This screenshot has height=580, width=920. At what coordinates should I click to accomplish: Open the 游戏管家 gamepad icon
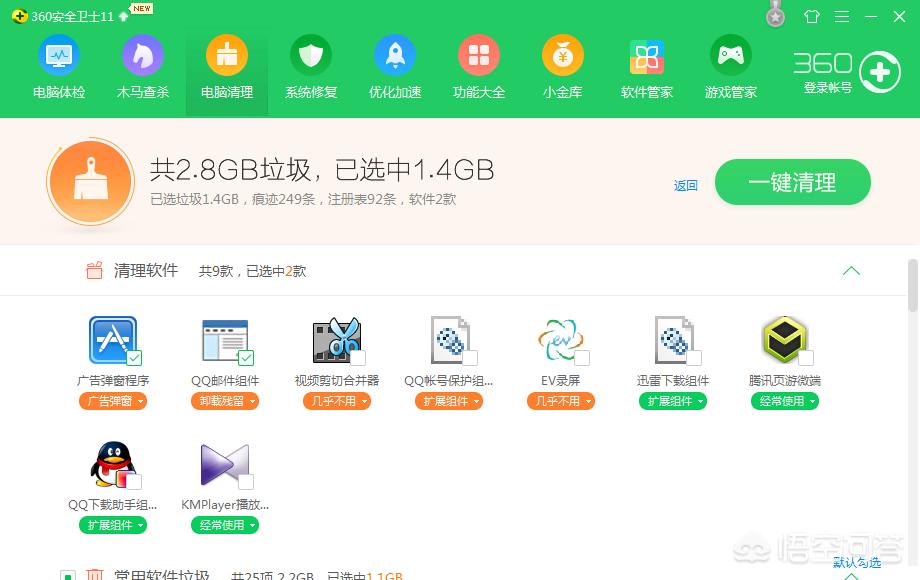(730, 56)
